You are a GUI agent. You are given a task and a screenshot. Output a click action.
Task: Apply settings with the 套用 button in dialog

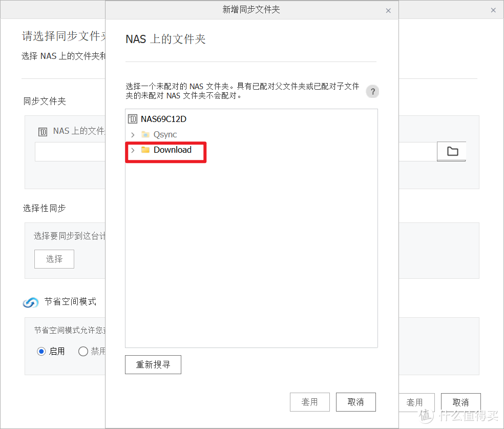pos(309,402)
